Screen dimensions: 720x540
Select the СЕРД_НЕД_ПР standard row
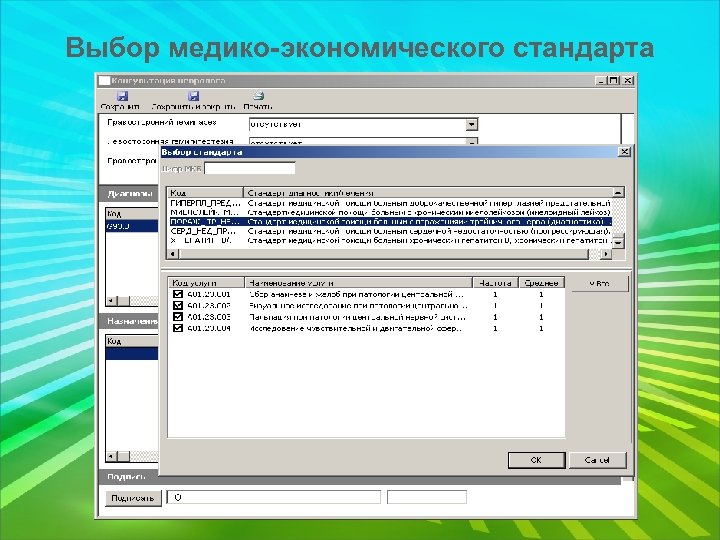tap(390, 231)
